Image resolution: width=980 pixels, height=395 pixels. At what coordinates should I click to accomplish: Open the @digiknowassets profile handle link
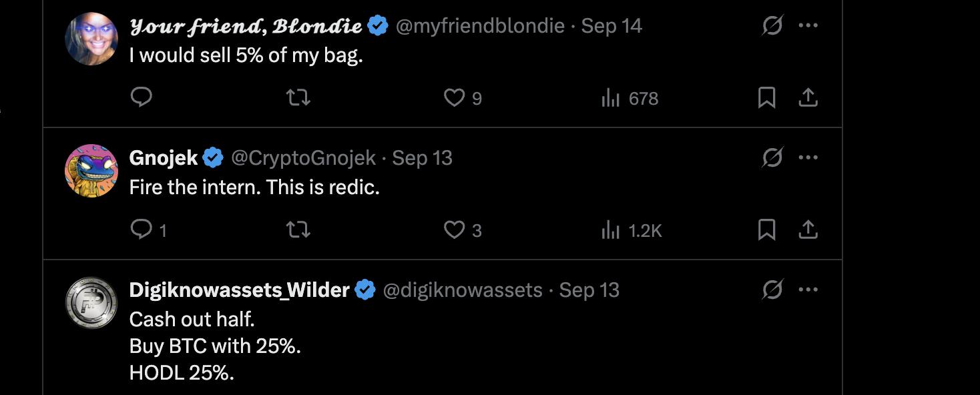(462, 290)
